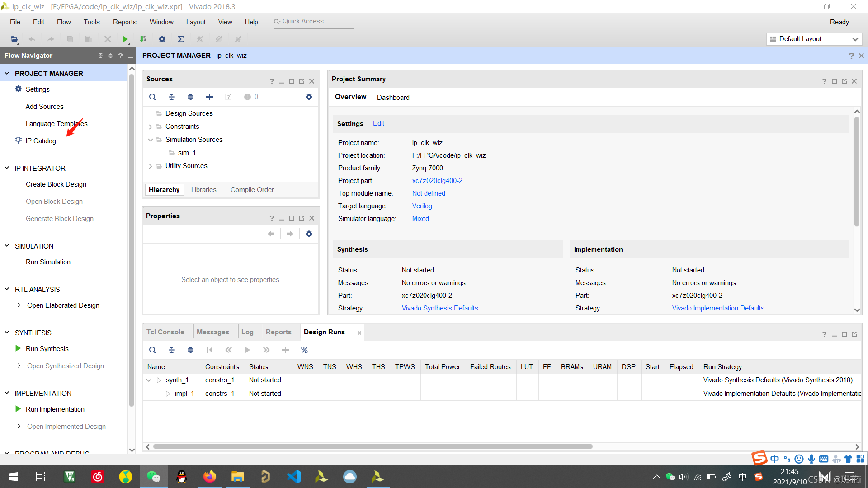
Task: Open the VS Code taskbar icon
Action: point(293,477)
